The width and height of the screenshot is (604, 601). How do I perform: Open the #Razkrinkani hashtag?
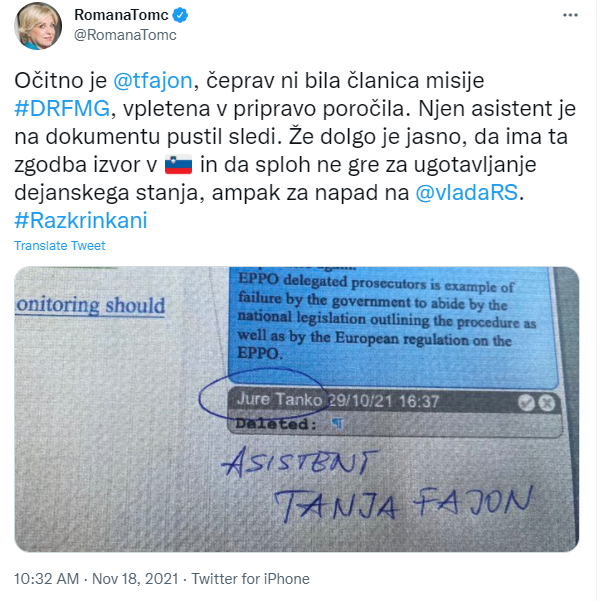click(81, 220)
